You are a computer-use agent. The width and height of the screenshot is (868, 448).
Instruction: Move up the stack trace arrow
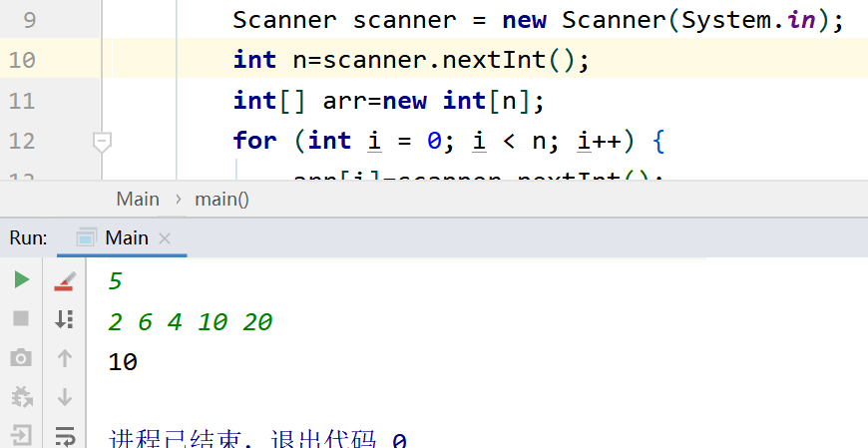[x=65, y=358]
